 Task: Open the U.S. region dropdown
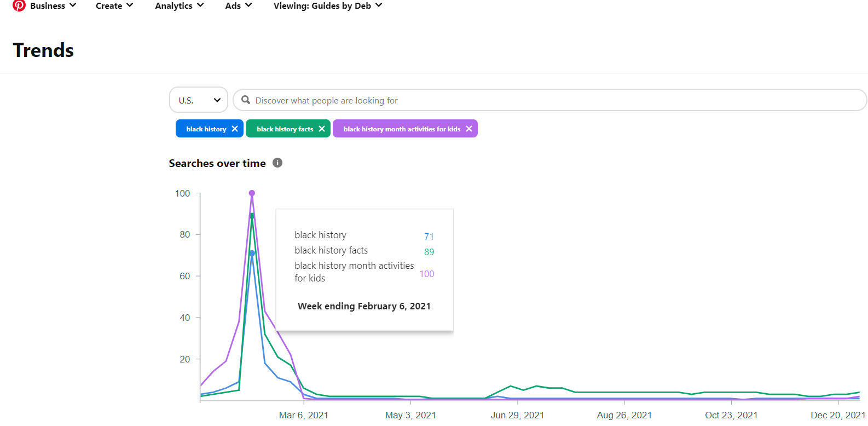199,100
